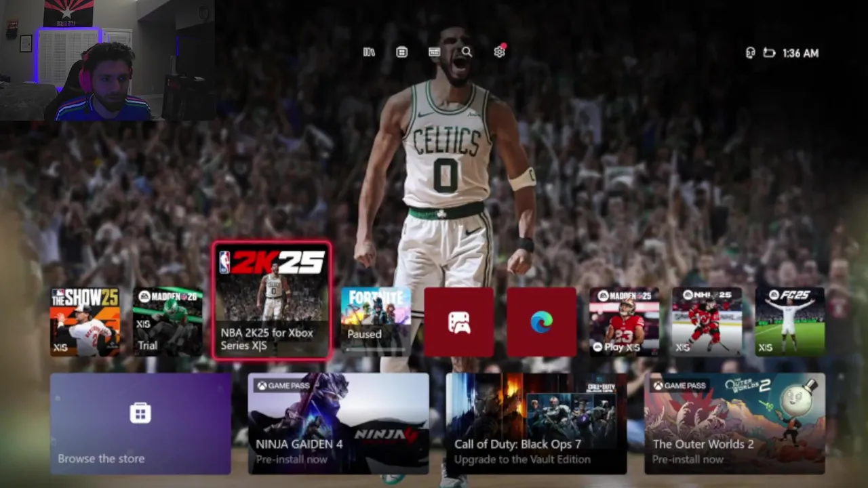The height and width of the screenshot is (488, 868).
Task: Launch NBA 2K25 for Xbox Series X|S
Action: (x=272, y=300)
